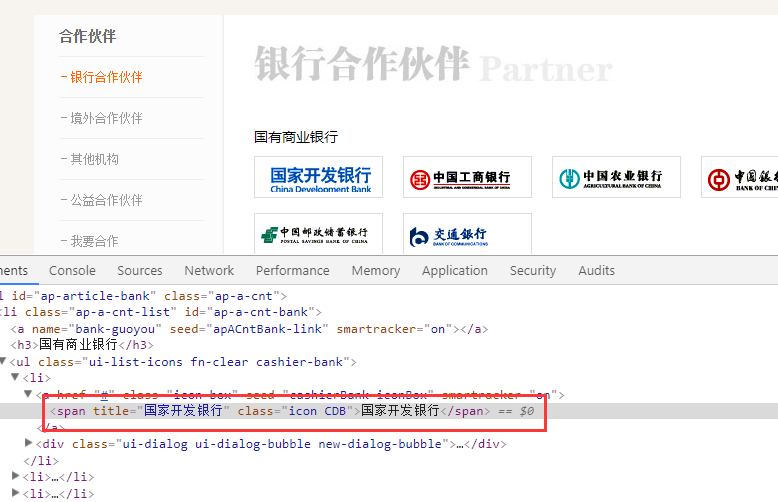The height and width of the screenshot is (502, 778).
Task: Select the closing /li tag line
Action: [41, 461]
